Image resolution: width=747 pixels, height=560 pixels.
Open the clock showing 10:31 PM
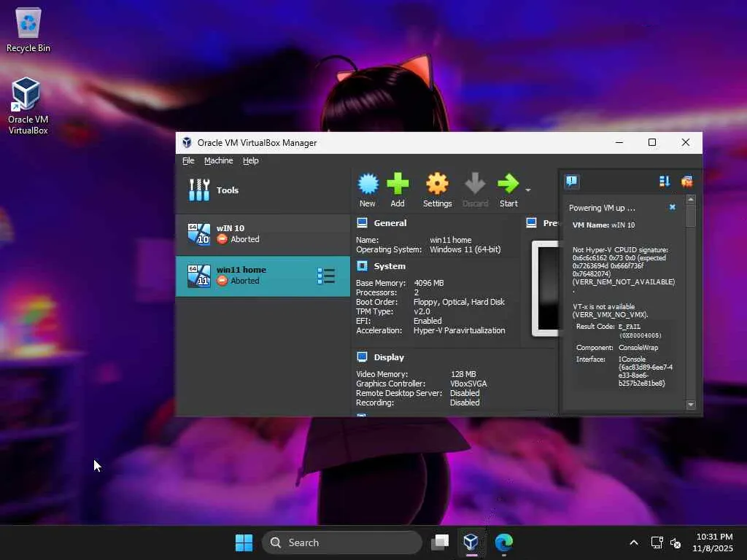point(713,542)
